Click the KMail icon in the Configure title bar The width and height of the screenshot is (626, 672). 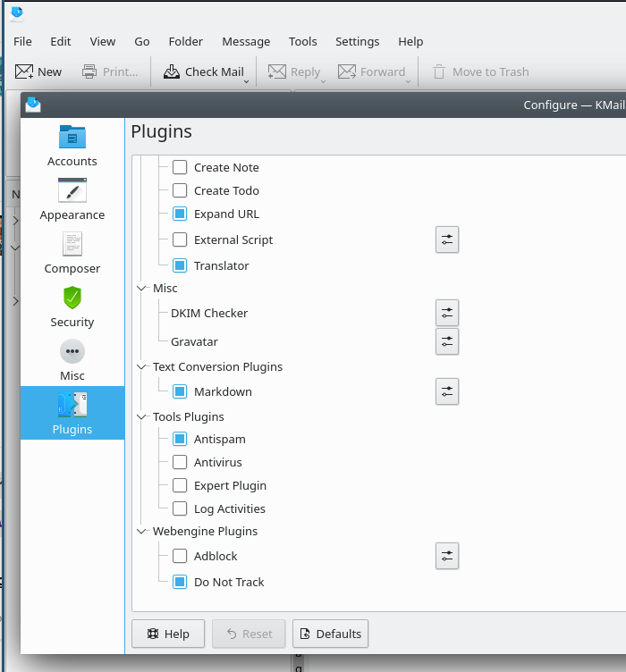pos(33,105)
